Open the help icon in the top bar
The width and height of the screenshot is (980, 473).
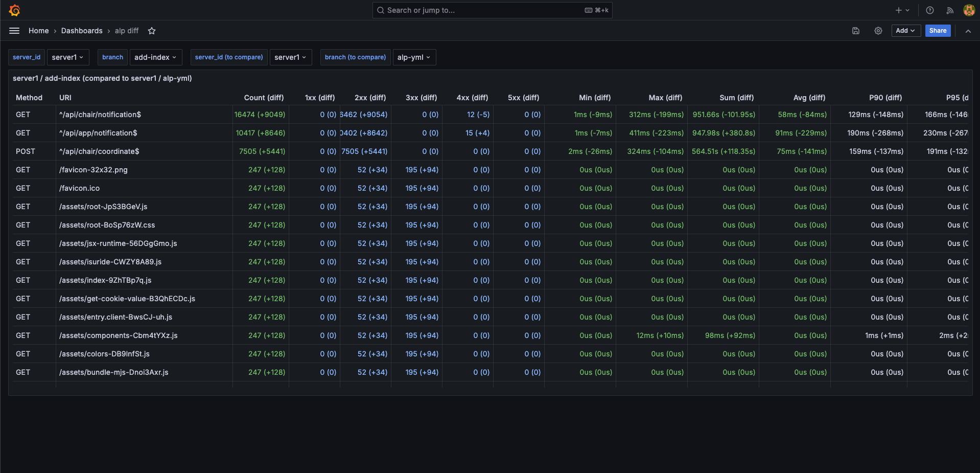tap(929, 10)
